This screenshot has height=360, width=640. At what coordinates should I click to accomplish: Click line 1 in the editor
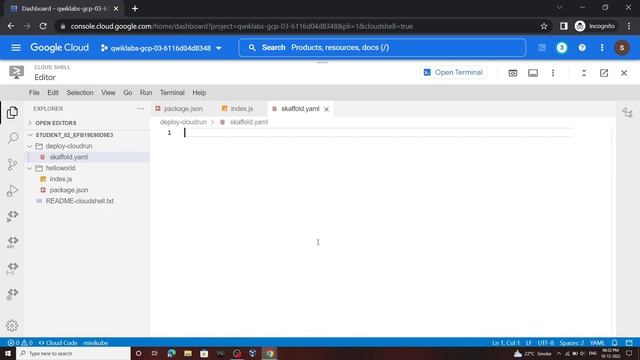point(378,133)
